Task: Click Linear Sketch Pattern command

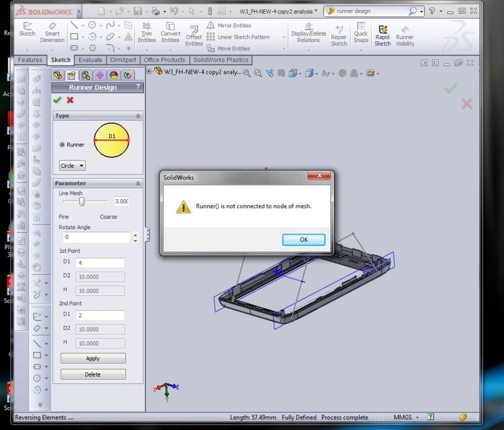Action: click(x=238, y=37)
